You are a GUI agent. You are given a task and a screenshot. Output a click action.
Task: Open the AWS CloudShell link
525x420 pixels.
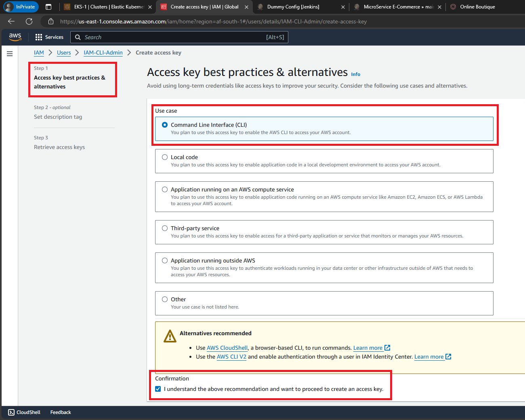(x=227, y=348)
